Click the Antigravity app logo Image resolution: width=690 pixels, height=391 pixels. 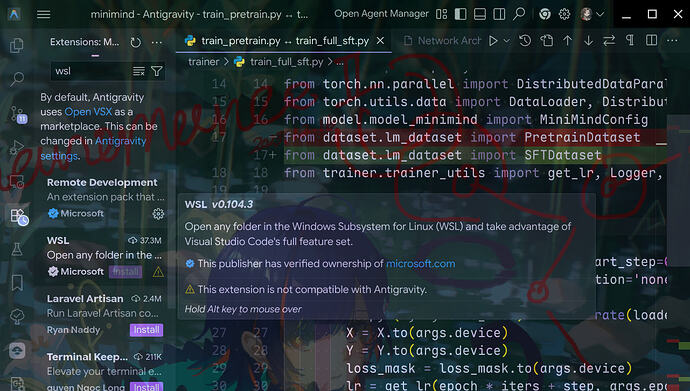pos(14,14)
